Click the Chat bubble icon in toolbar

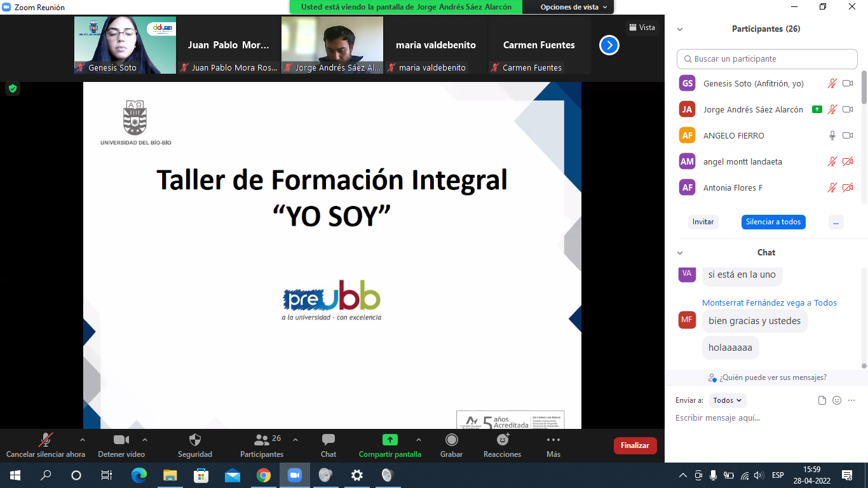coord(329,440)
